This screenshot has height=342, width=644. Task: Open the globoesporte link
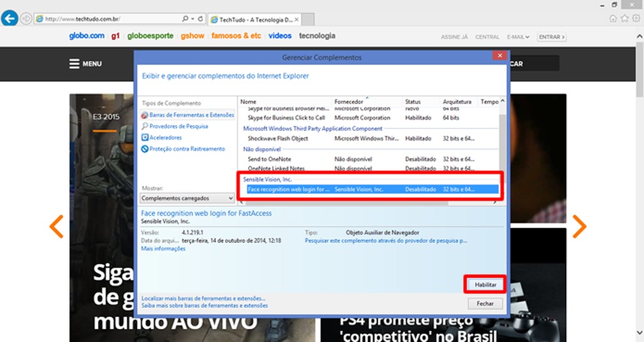151,36
